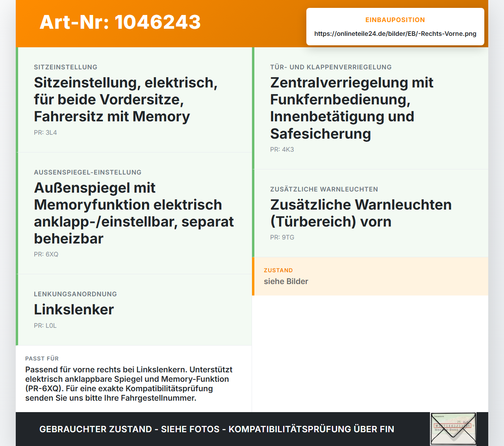Click the PASST FÜR label
Viewport: 504px width, 446px height.
coord(42,359)
